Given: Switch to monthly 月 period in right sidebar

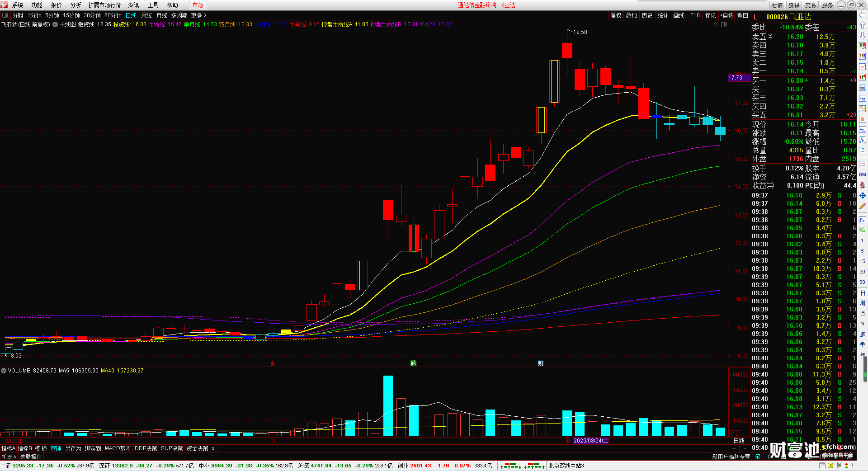Looking at the screenshot, I should (x=862, y=313).
